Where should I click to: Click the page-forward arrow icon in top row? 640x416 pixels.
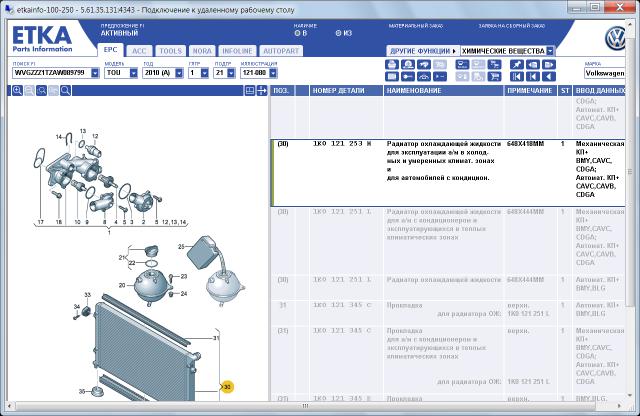(x=549, y=65)
